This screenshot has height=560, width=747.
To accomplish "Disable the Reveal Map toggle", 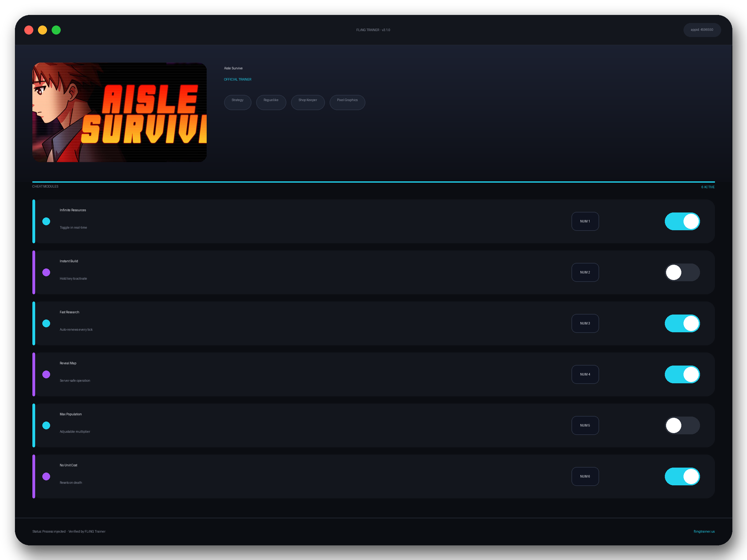I will coord(682,374).
